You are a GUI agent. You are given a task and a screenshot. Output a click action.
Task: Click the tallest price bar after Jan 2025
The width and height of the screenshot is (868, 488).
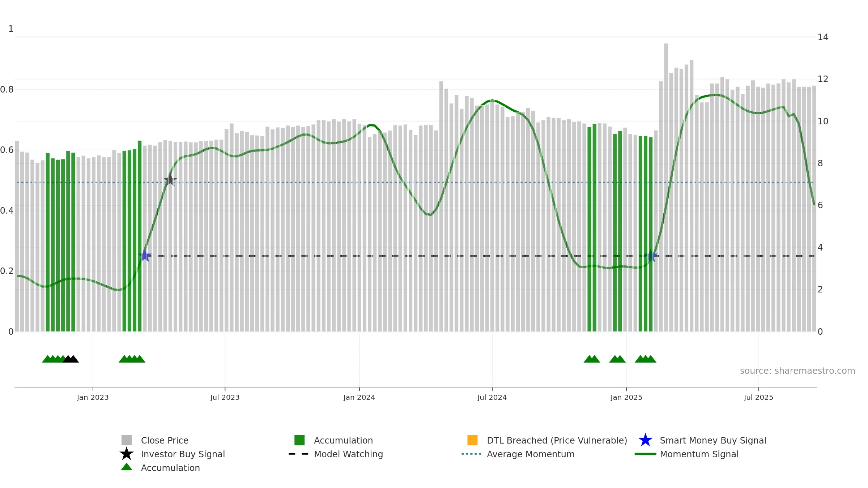point(666,187)
